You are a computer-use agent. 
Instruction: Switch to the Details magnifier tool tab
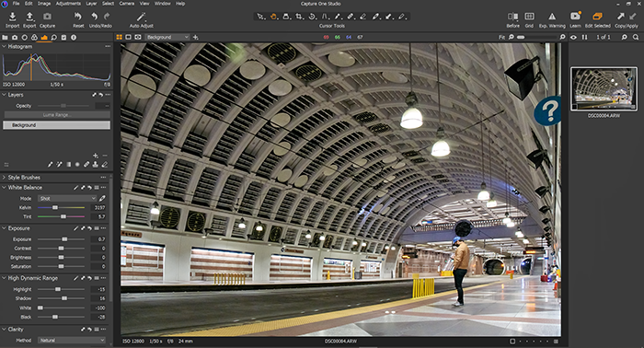[x=53, y=38]
